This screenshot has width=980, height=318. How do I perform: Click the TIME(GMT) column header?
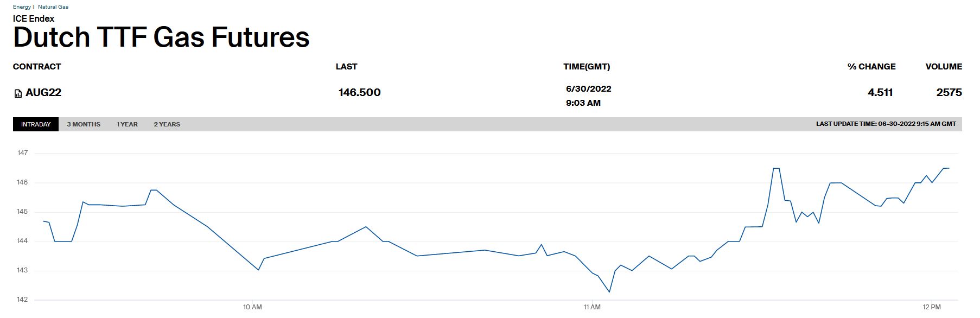(587, 67)
